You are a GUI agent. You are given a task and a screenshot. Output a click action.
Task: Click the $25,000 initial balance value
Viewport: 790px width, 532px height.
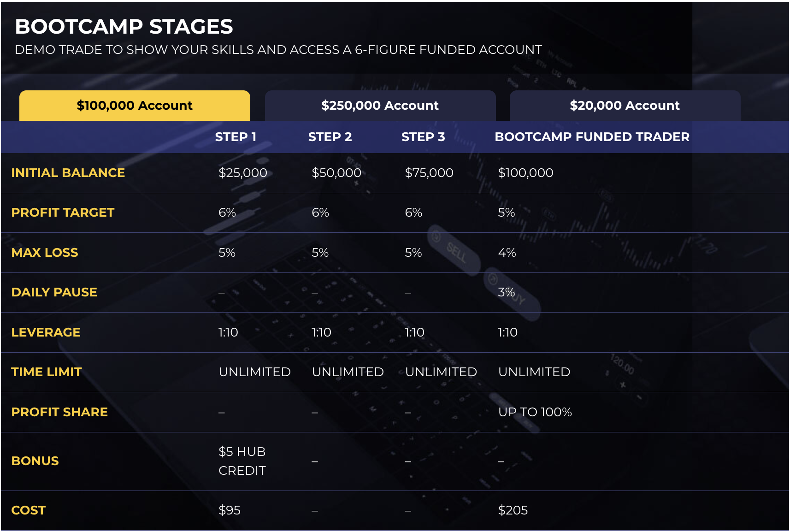(243, 173)
